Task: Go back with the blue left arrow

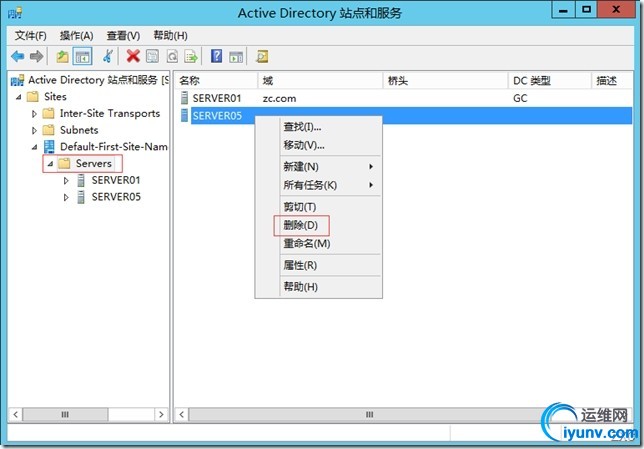Action: point(18,56)
